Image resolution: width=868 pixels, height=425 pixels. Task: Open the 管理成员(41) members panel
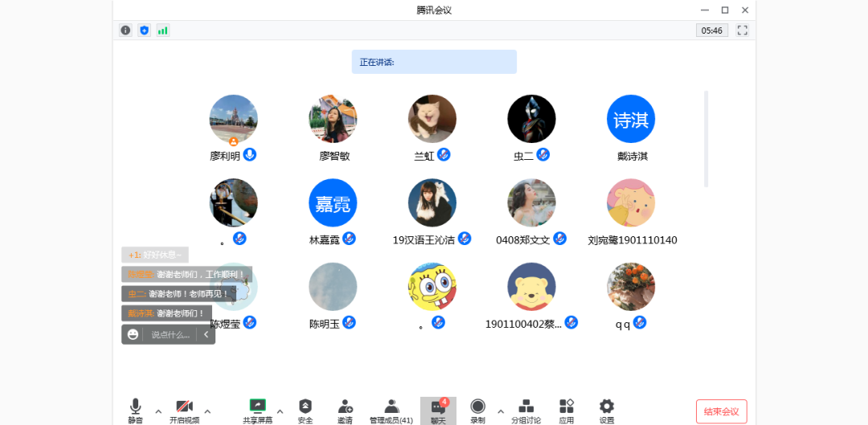[x=391, y=410]
